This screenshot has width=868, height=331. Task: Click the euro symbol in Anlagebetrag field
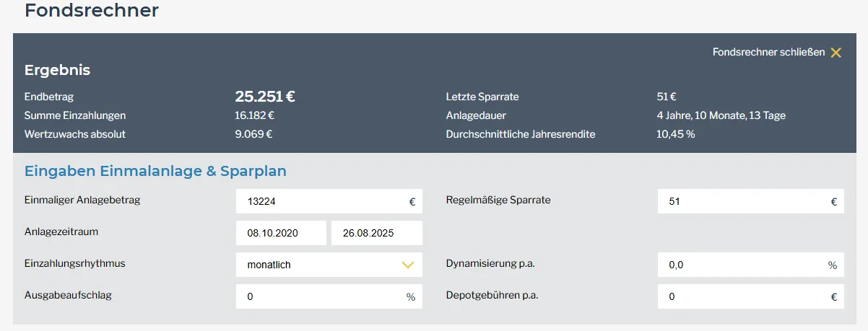point(412,203)
